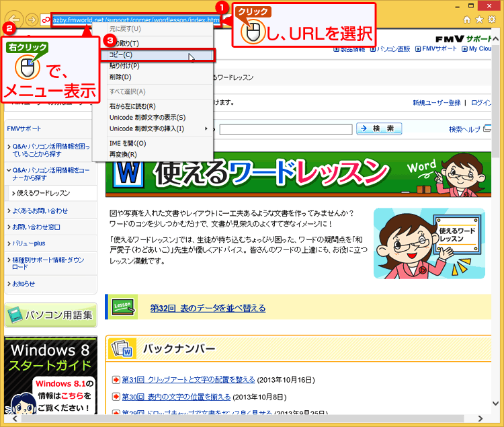Screen dimensions: 504x427
Task: Choose 貼り付け(P) from the context menu
Action: tap(124, 66)
